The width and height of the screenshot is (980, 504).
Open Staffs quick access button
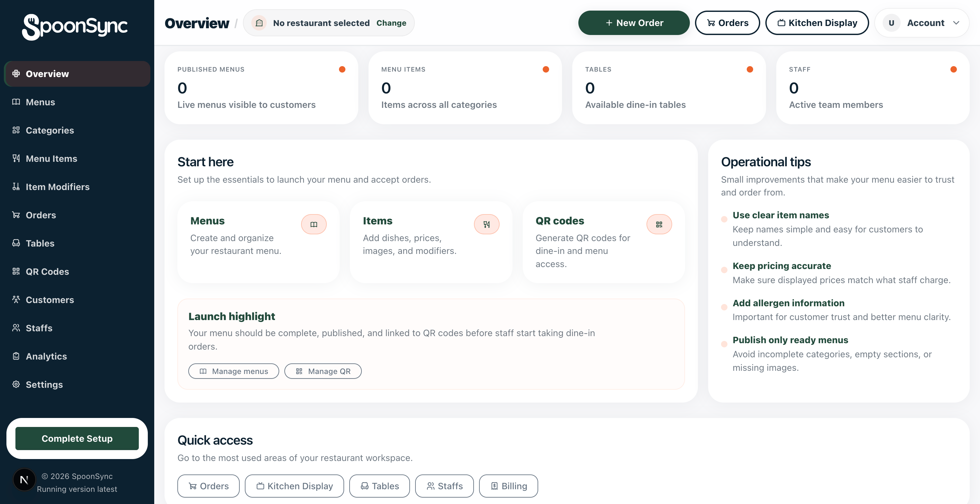(444, 486)
